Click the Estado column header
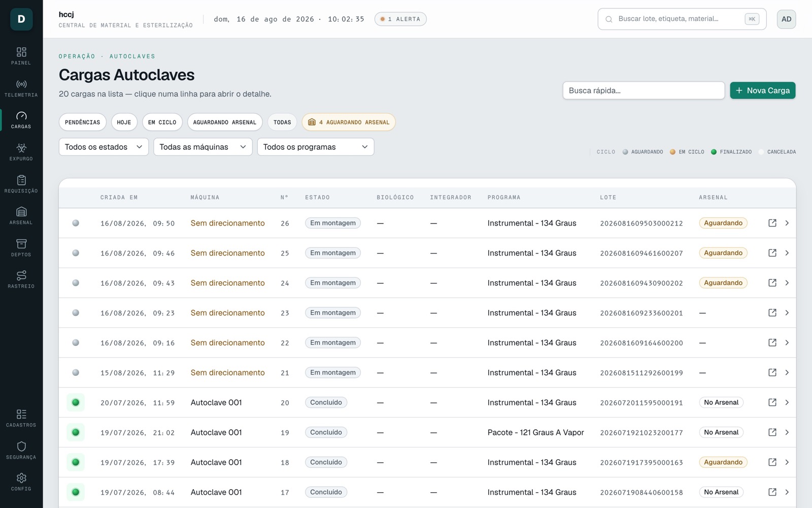Screen dimensions: 812x508 click(317, 198)
